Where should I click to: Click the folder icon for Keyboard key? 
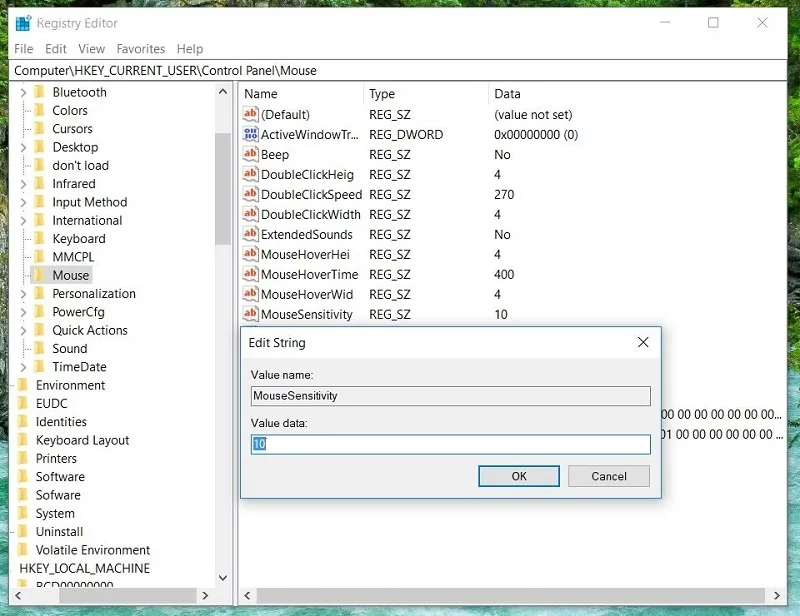click(x=40, y=239)
